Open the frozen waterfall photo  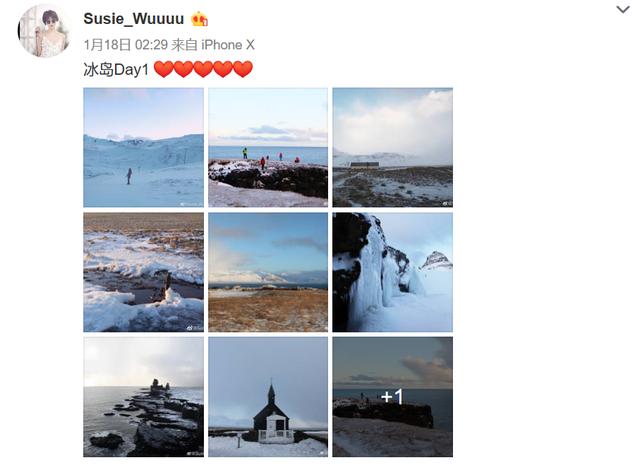[393, 272]
